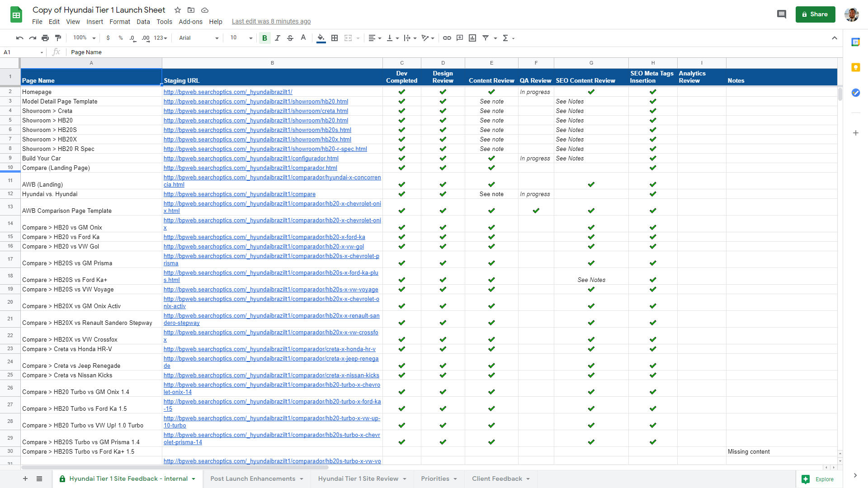The width and height of the screenshot is (868, 488).
Task: Move document using folder icon
Action: [x=191, y=10]
